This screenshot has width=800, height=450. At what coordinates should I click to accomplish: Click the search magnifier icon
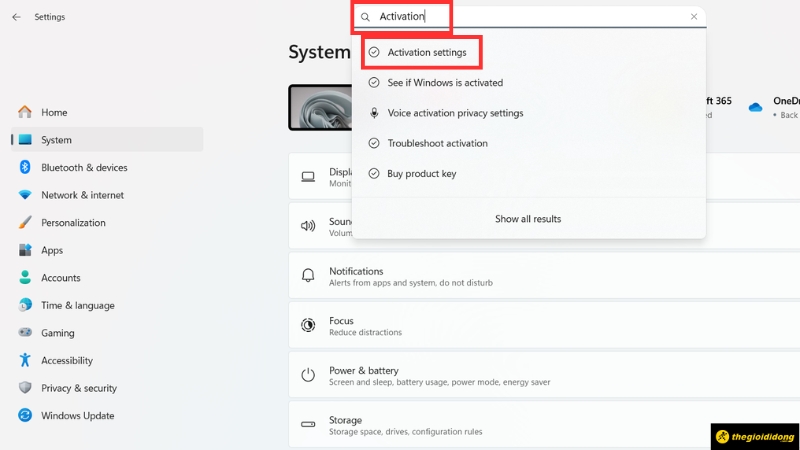(365, 17)
